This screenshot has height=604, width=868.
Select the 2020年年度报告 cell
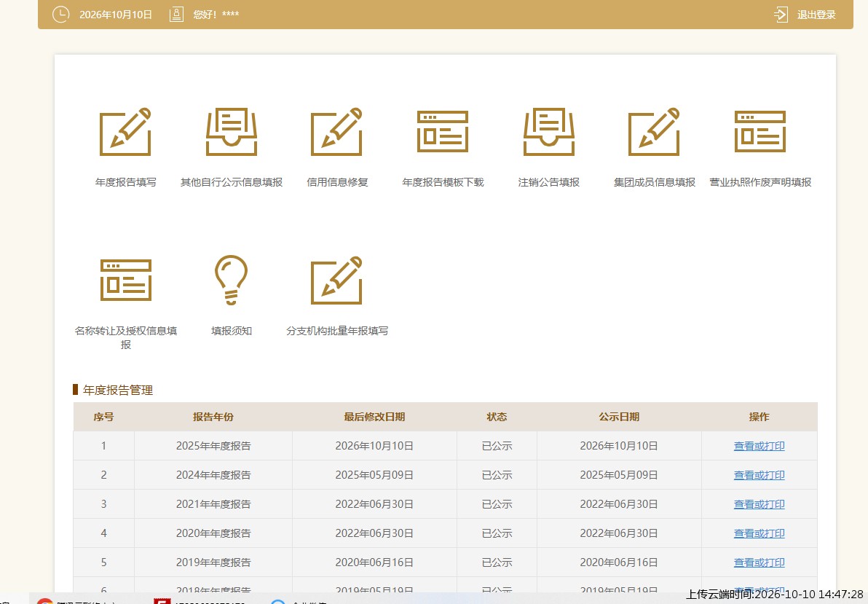(213, 533)
